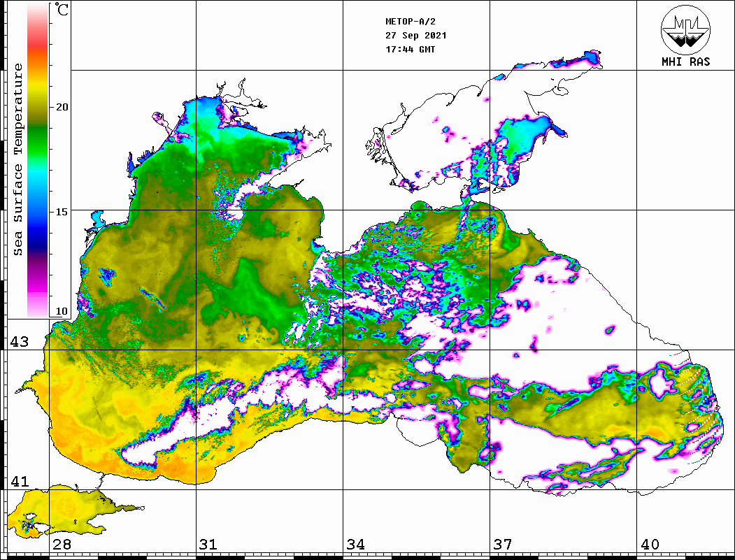Click the 'MHI RAS' text label
Image resolution: width=735 pixels, height=560 pixels.
tap(685, 62)
